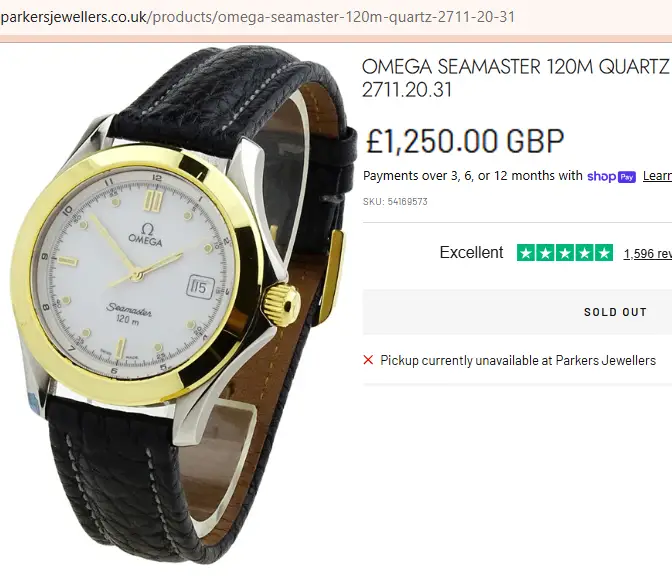Click the Shop Pay logo
Viewport: 672px width, 581px height.
pos(611,177)
